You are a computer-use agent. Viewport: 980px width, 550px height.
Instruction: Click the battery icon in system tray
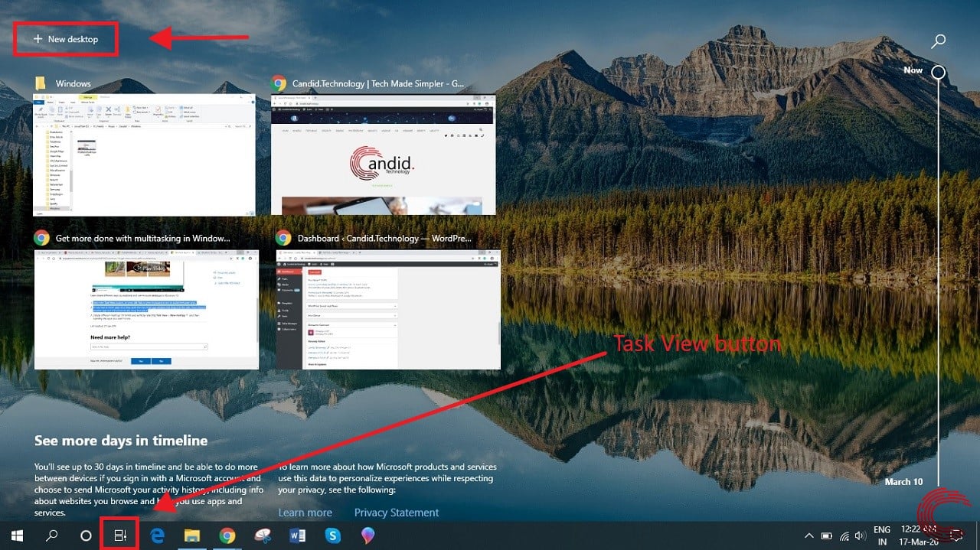click(827, 536)
